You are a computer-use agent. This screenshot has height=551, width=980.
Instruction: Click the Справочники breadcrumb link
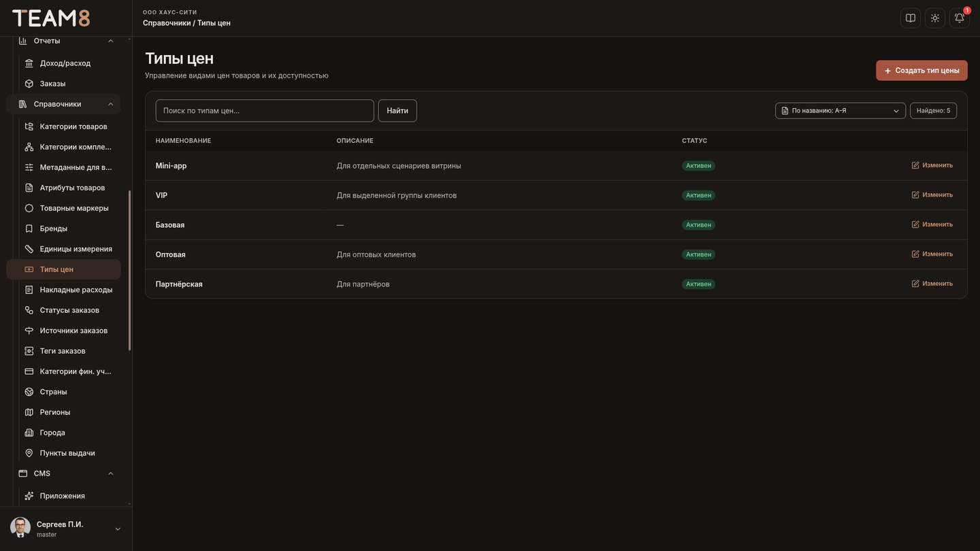(x=167, y=23)
